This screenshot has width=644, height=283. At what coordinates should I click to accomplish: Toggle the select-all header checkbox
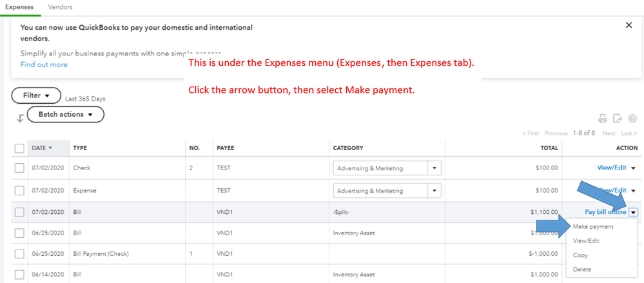[19, 148]
